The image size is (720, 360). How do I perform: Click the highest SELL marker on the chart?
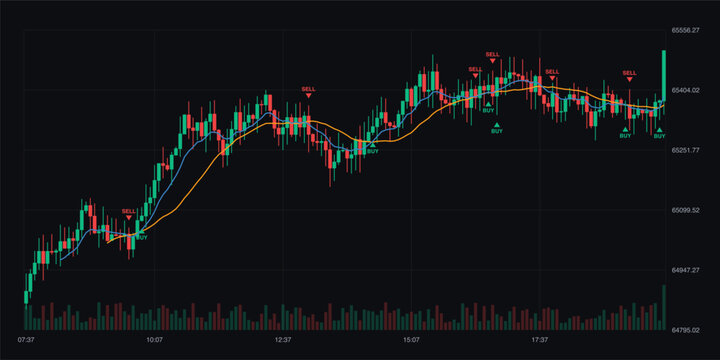(x=493, y=57)
